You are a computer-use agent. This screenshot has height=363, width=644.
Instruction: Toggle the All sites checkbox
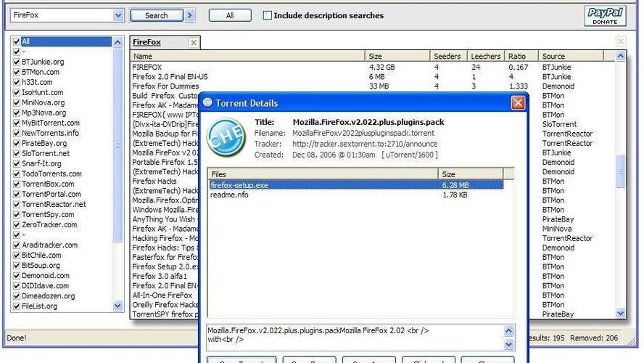(17, 41)
